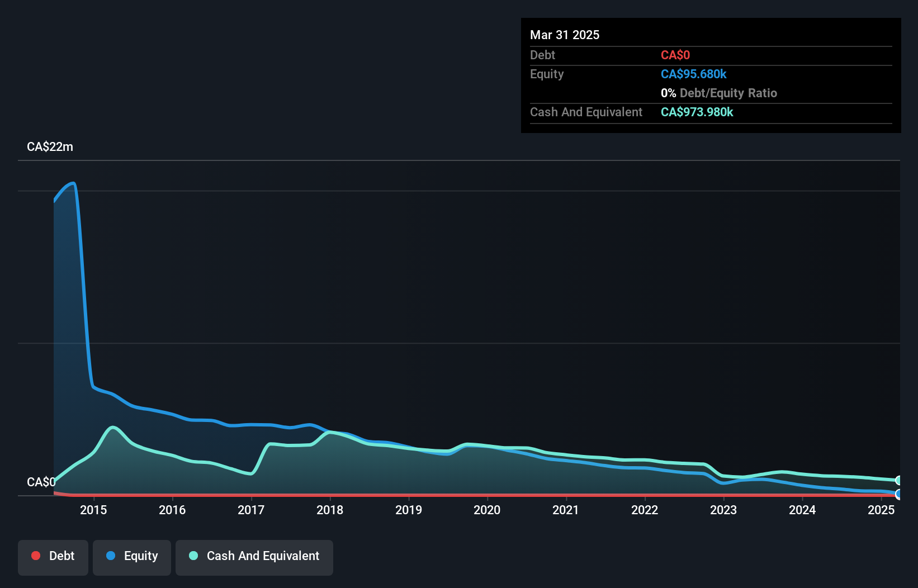918x588 pixels.
Task: Click the Mar 31 2025 tooltip date
Action: (565, 35)
